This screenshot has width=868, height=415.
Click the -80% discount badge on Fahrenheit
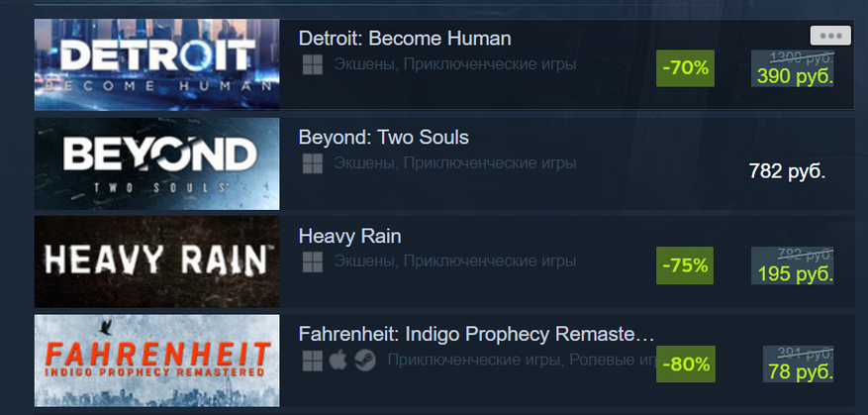coord(685,364)
